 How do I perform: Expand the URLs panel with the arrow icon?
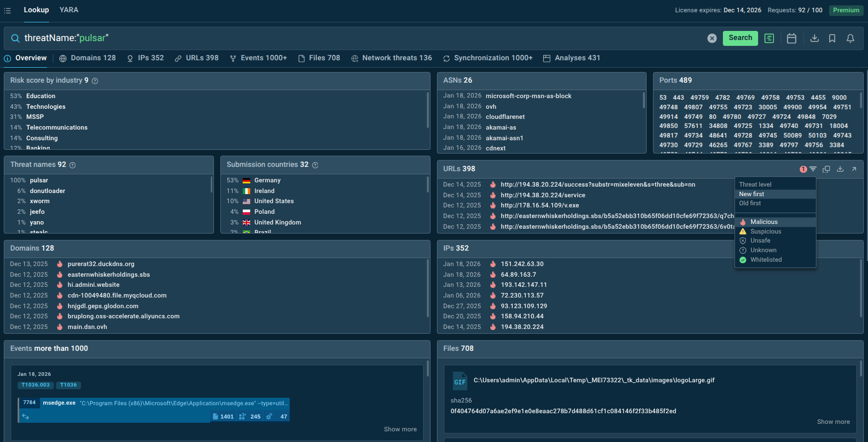(854, 169)
